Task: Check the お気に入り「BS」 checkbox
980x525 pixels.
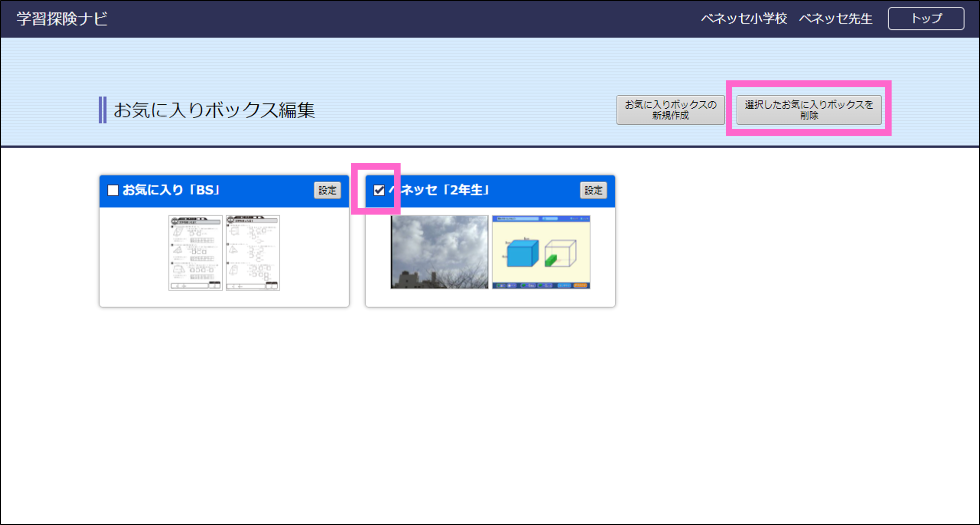Action: [x=113, y=190]
